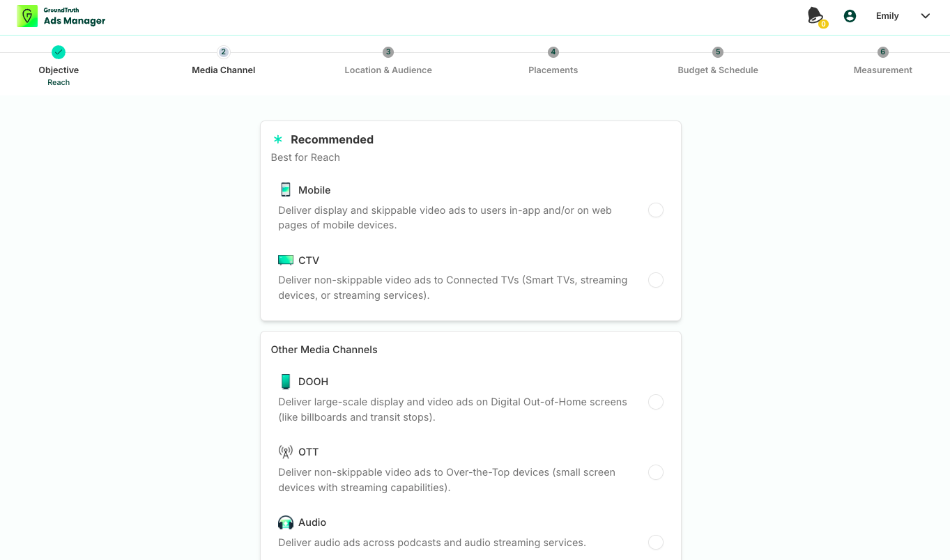Screen dimensions: 950x560
Task: Go to the Placements step
Action: (x=553, y=70)
